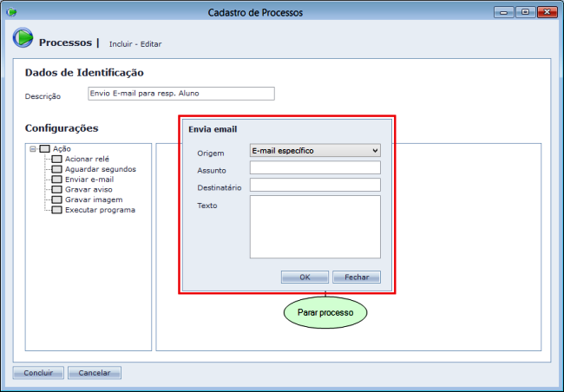564x392 pixels.
Task: Select the Aguardar segundos action icon
Action: click(57, 169)
